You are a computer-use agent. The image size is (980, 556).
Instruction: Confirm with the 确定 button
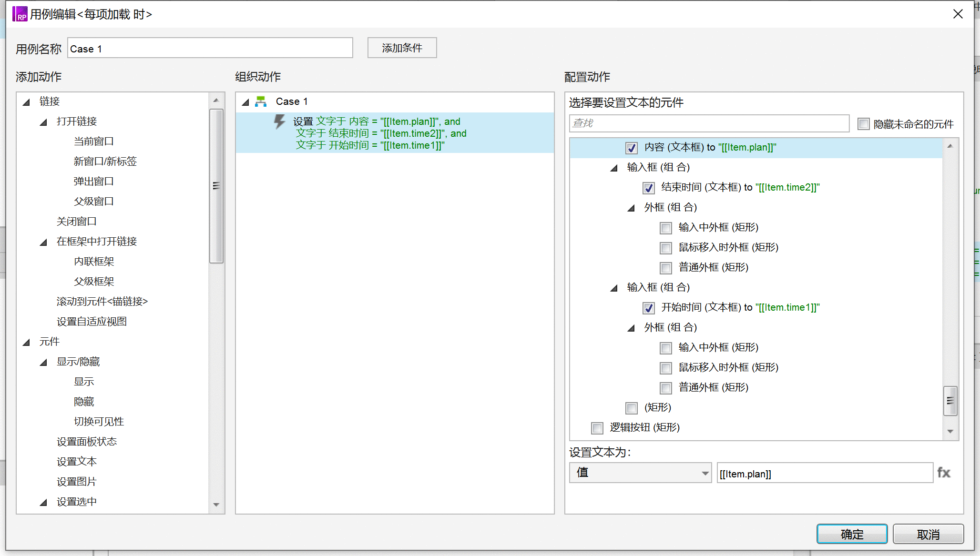852,534
